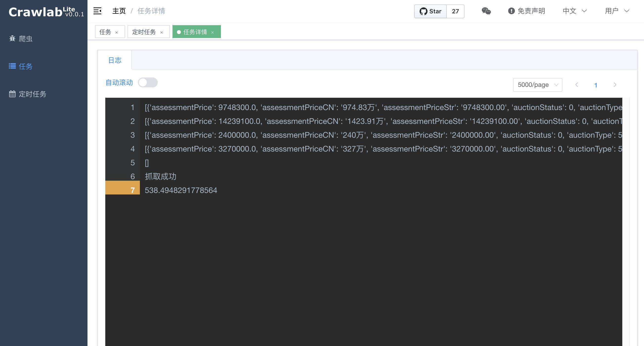Switch to the 定时任务 tag tab
The width and height of the screenshot is (644, 346).
(x=144, y=32)
